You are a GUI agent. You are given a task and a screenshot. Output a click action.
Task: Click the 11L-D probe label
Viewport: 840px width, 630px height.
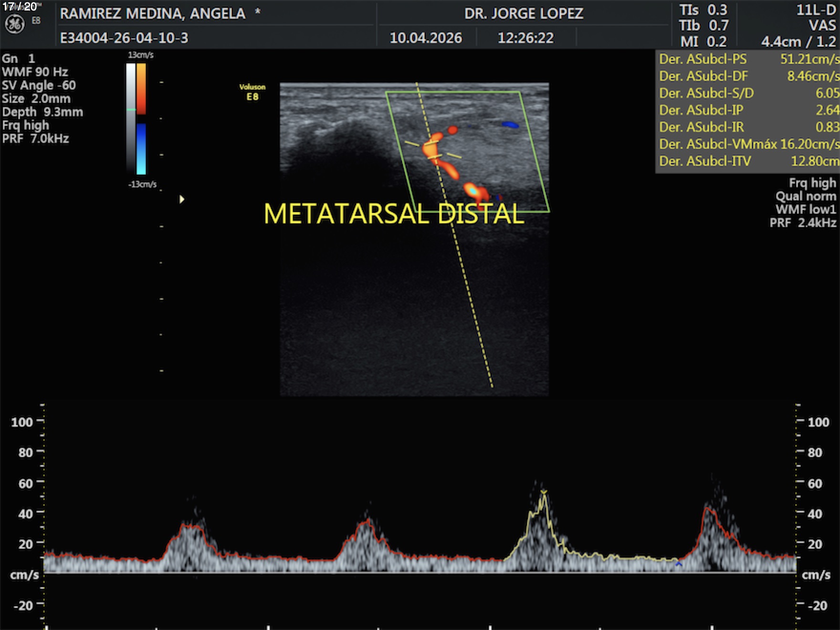click(x=816, y=10)
